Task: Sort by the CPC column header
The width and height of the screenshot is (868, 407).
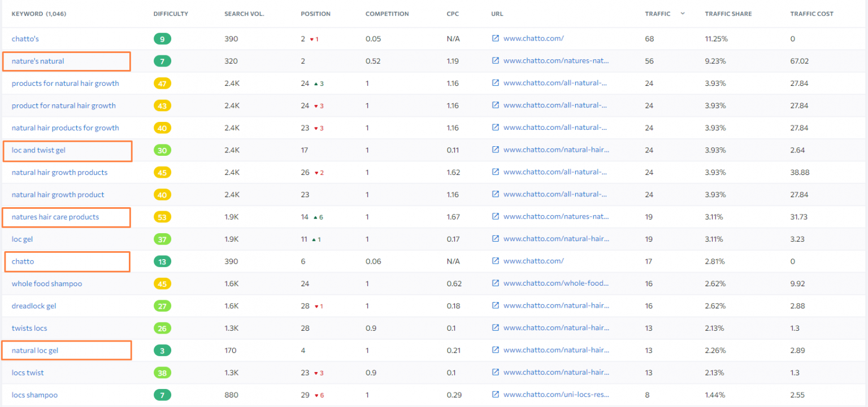Action: click(453, 14)
